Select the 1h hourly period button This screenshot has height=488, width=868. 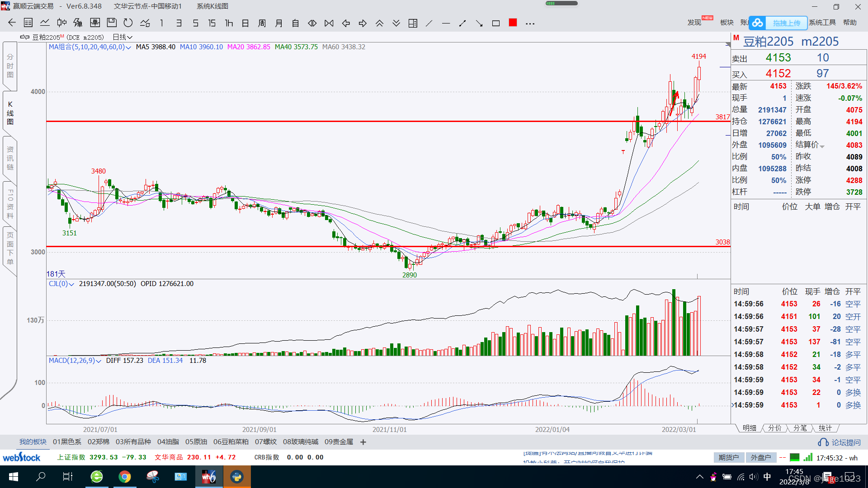[229, 23]
